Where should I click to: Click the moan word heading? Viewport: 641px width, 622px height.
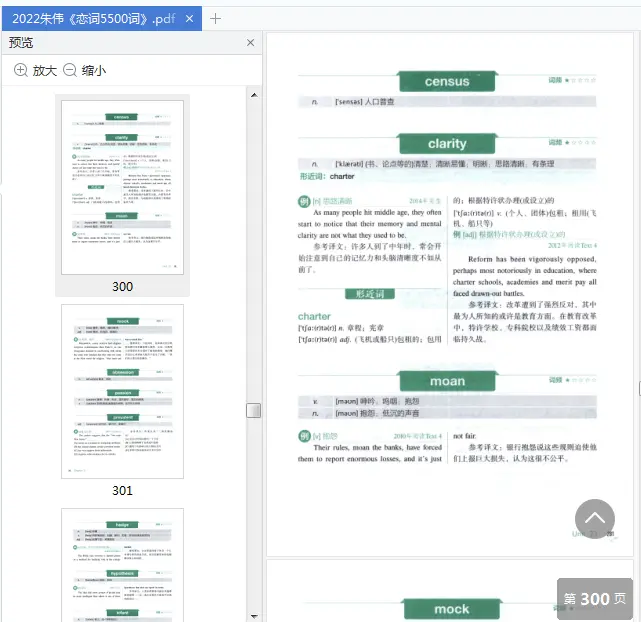pyautogui.click(x=447, y=381)
